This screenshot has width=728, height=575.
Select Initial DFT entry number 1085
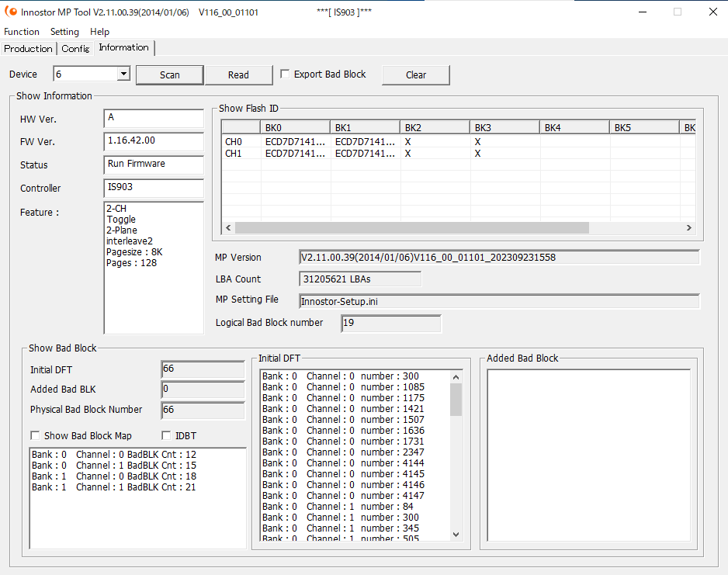coord(343,387)
